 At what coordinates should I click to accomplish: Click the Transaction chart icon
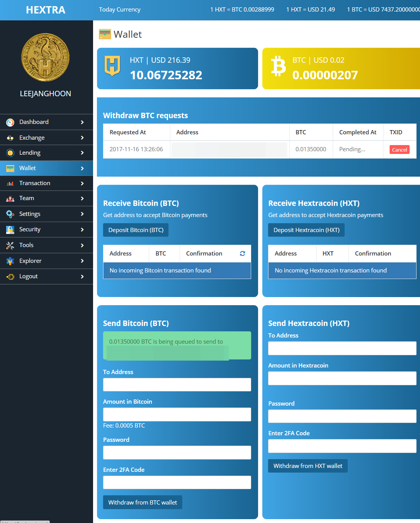(x=10, y=183)
